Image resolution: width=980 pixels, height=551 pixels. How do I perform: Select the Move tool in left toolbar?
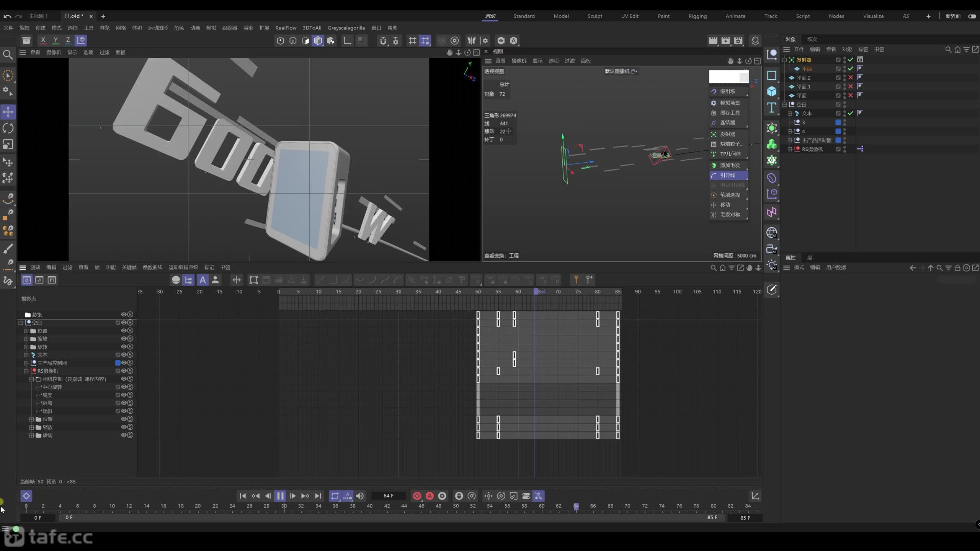pyautogui.click(x=8, y=112)
